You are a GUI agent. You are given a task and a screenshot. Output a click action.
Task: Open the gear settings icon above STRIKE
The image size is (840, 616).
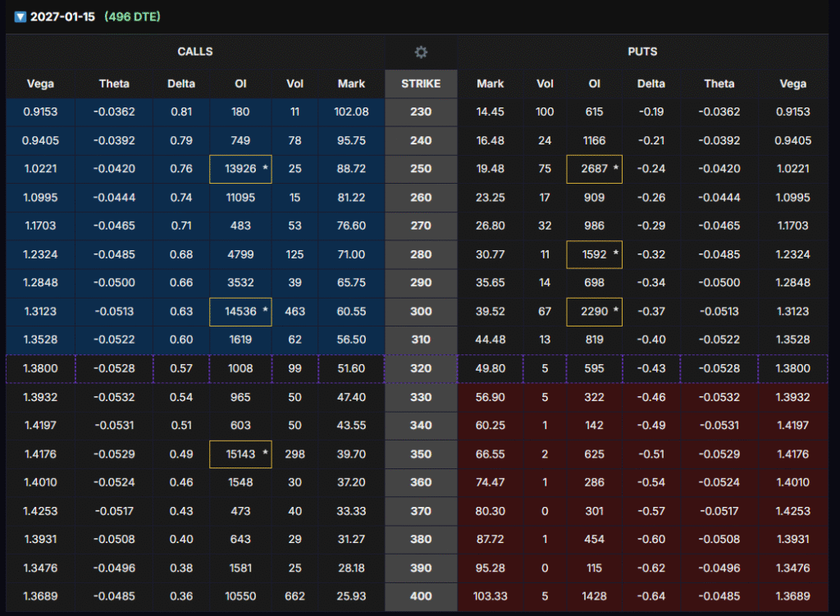(421, 52)
